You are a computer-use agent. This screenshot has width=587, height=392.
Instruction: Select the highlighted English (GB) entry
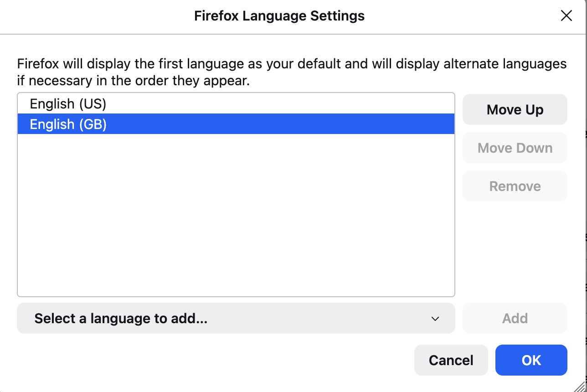(68, 124)
